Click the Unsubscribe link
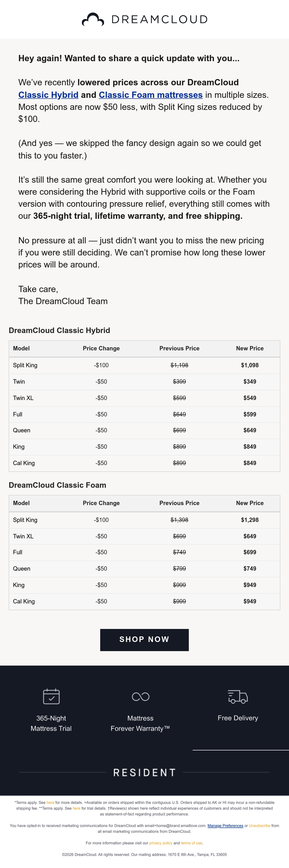Image resolution: width=289 pixels, height=868 pixels. [x=259, y=826]
